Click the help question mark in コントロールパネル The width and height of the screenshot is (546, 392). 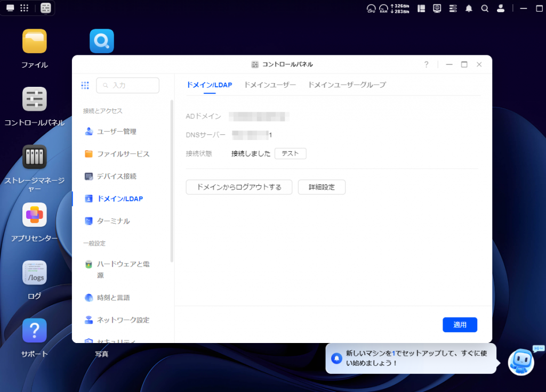click(426, 64)
